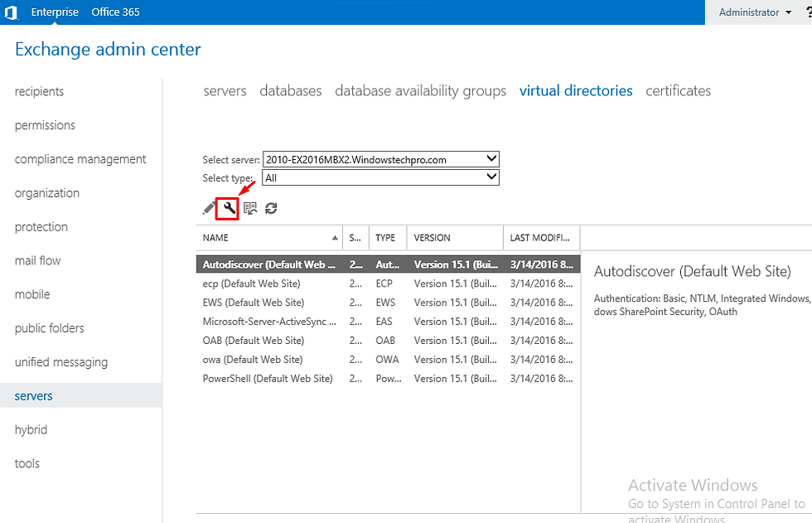This screenshot has height=523, width=812.
Task: Open the database availability groups tab
Action: click(421, 91)
